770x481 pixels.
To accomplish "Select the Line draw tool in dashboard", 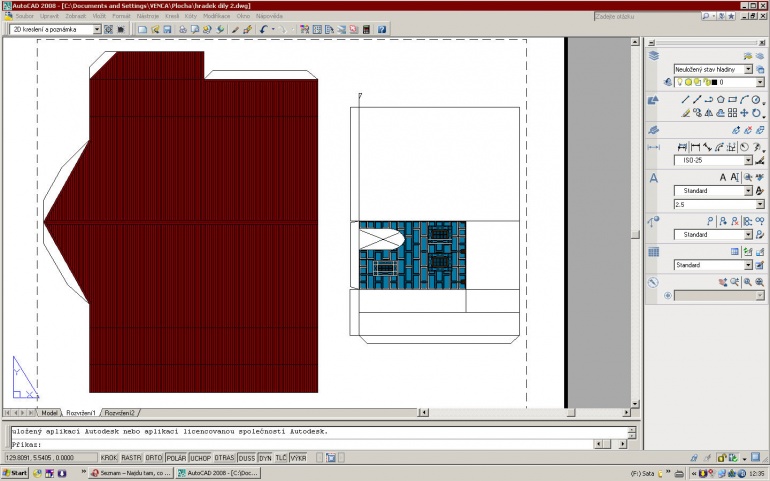I will pyautogui.click(x=686, y=100).
